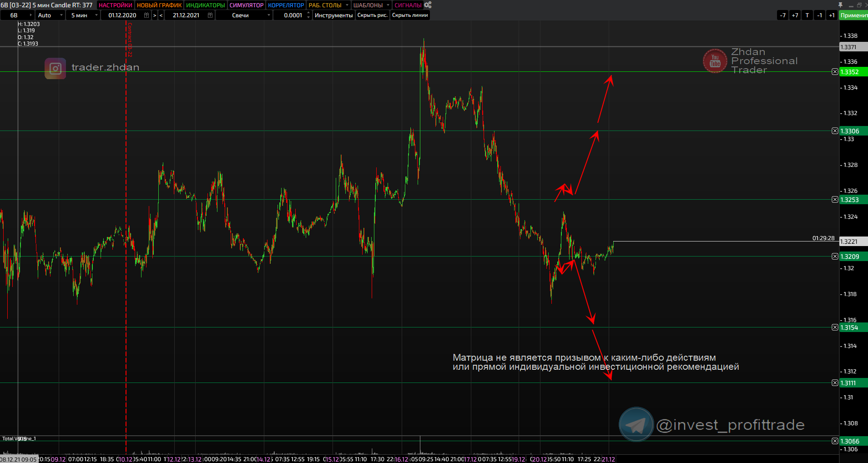Remove the 1.3352 price level line
Viewport: 868px width, 463px height.
tap(835, 72)
